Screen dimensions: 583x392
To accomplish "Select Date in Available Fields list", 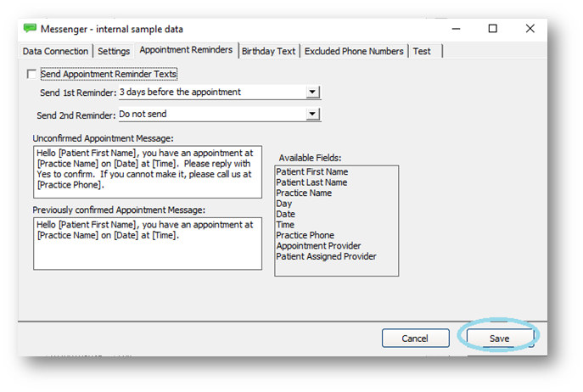I will tap(285, 214).
